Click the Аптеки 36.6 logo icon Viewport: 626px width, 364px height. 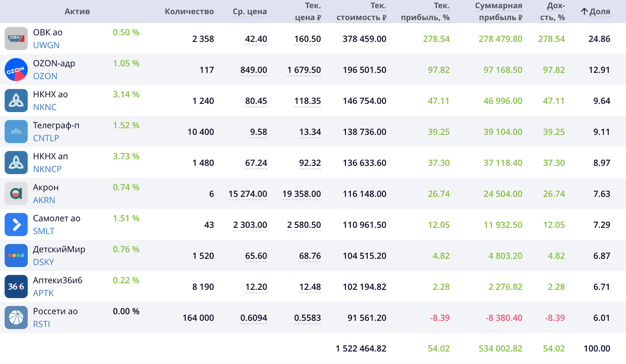pos(16,287)
